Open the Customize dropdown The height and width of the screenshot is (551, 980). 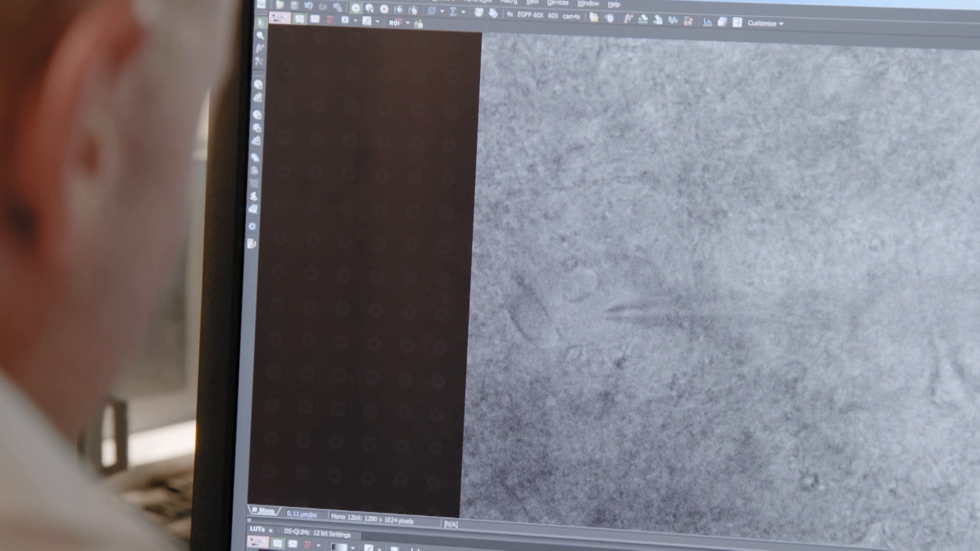(x=765, y=23)
